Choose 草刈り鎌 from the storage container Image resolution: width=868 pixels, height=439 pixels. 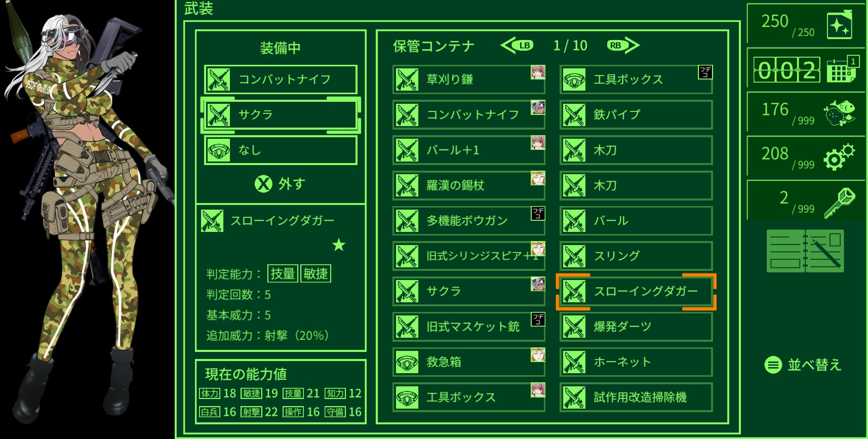469,79
